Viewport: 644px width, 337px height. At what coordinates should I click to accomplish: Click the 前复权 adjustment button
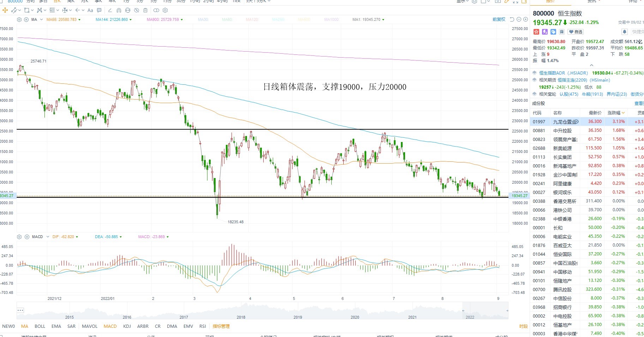[499, 19]
